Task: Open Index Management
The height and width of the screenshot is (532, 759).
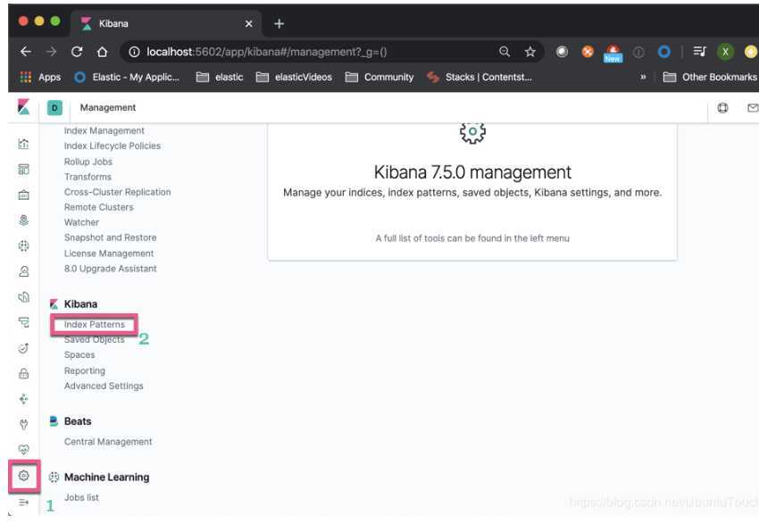Action: coord(104,130)
